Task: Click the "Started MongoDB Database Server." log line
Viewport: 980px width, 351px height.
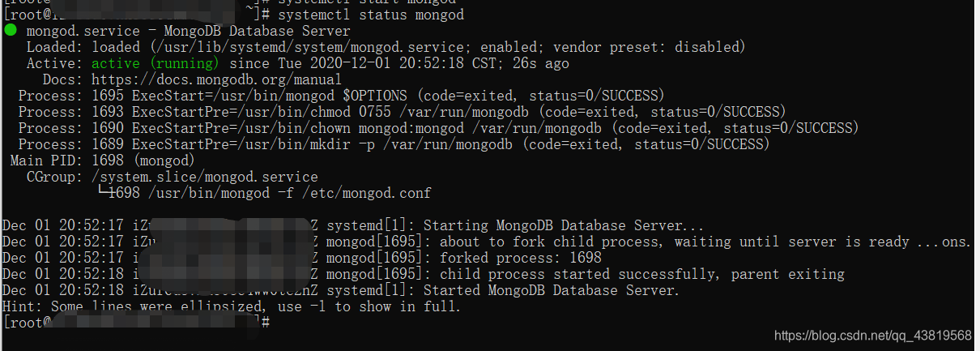Action: click(551, 290)
